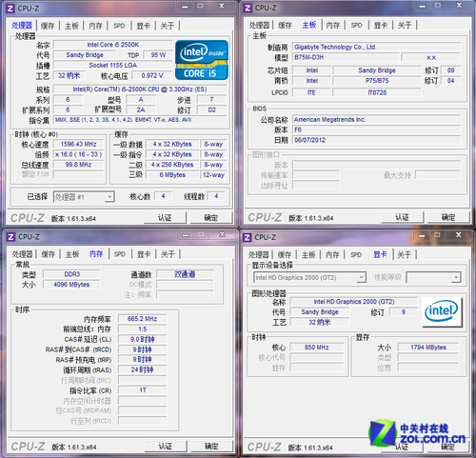Click the BIOS date '06/07/2012'
This screenshot has width=476, height=458.
click(376, 140)
